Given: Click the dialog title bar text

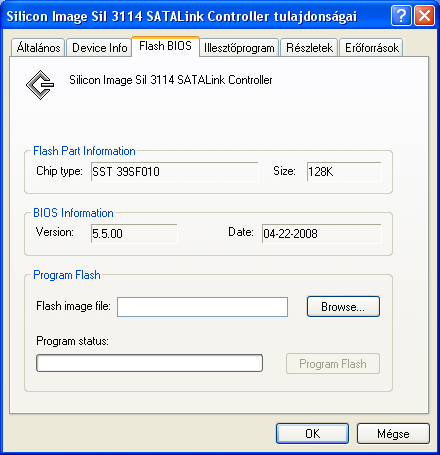Looking at the screenshot, I should pyautogui.click(x=182, y=16).
